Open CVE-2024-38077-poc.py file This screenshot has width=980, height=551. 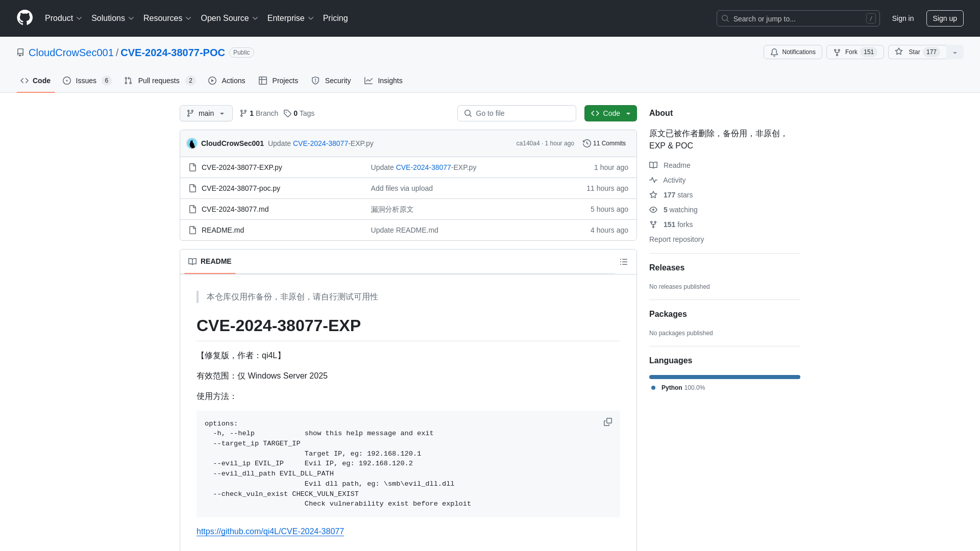(x=240, y=188)
